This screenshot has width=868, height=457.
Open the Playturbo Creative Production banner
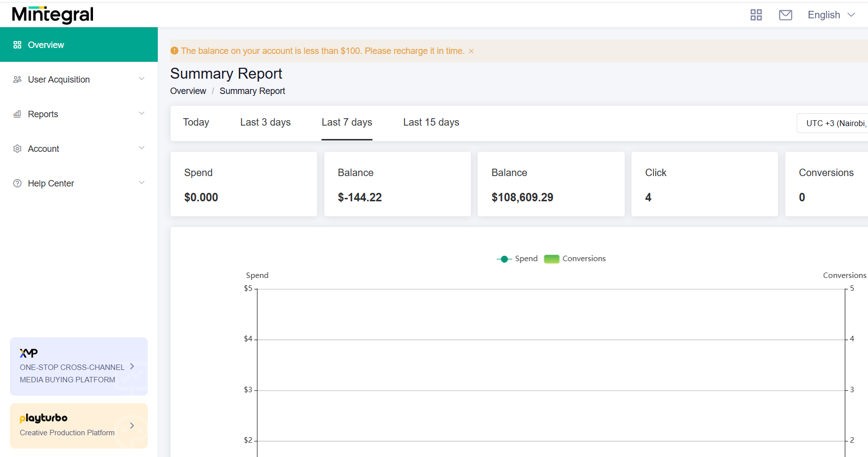pyautogui.click(x=79, y=425)
